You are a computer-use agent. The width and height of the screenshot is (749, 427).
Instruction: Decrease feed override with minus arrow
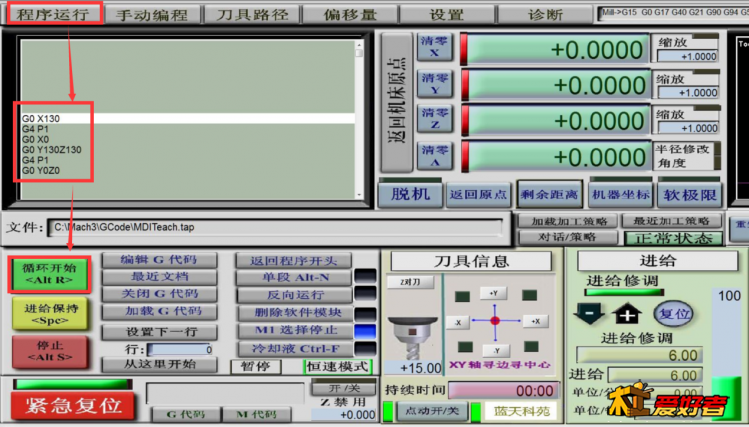[589, 314]
